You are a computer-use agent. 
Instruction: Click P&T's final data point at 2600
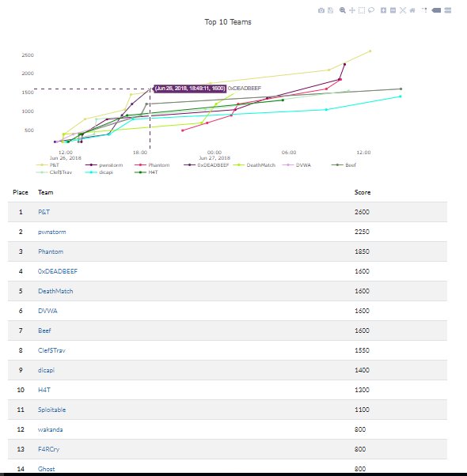tap(370, 51)
